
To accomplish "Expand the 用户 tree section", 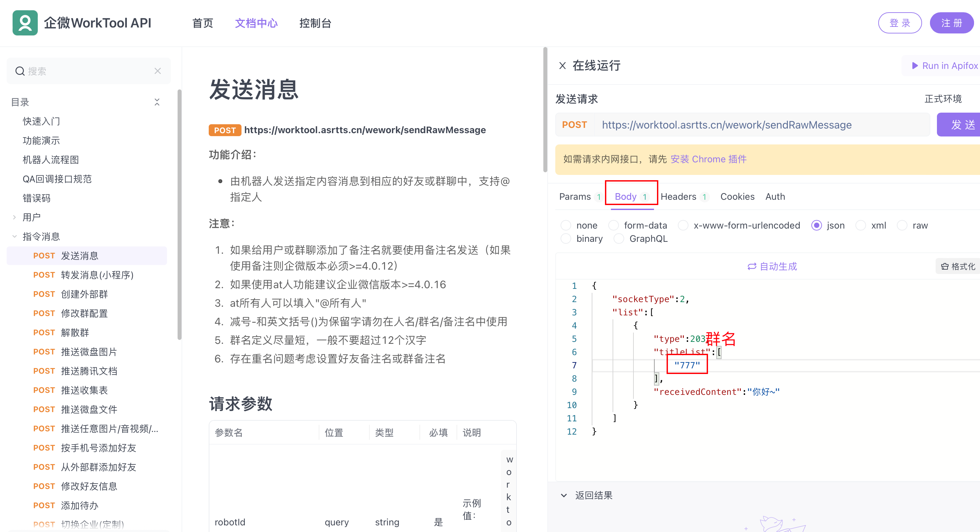I will (15, 217).
